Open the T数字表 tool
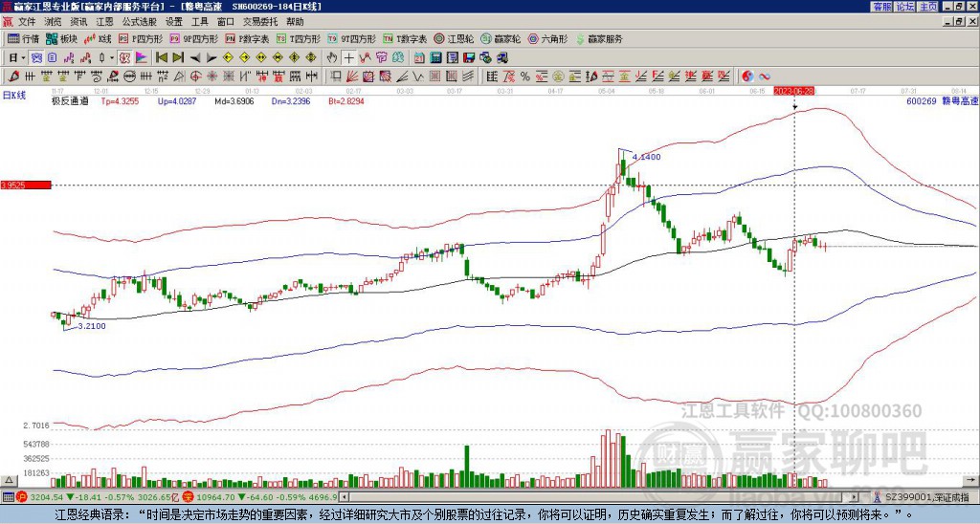Image resolution: width=980 pixels, height=524 pixels. click(405, 38)
